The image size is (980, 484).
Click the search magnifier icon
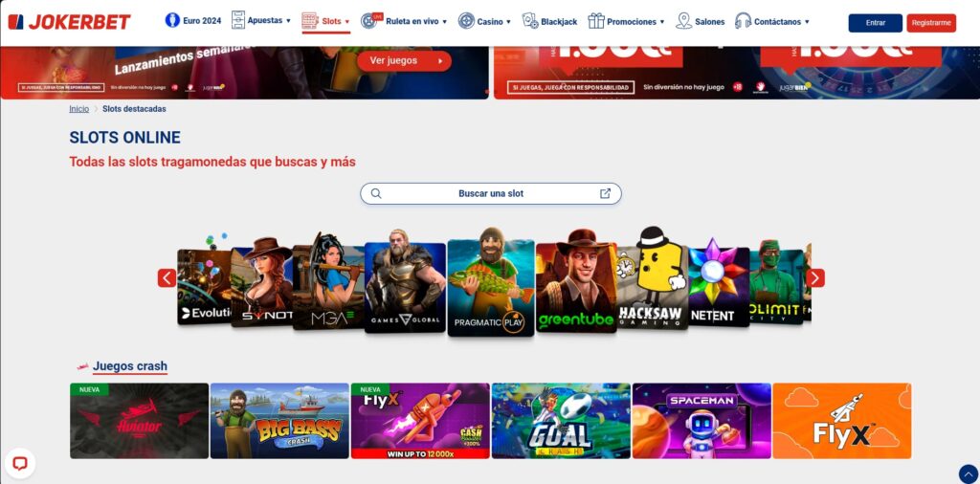coord(376,193)
